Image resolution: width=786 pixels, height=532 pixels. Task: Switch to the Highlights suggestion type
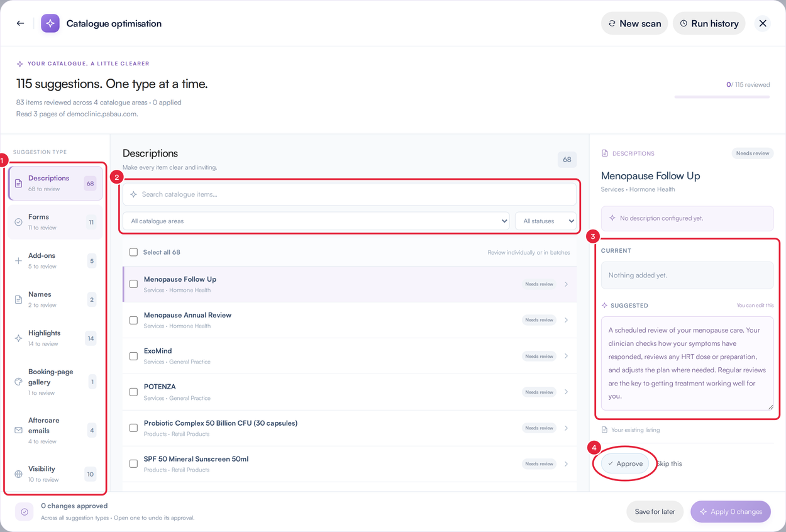55,338
